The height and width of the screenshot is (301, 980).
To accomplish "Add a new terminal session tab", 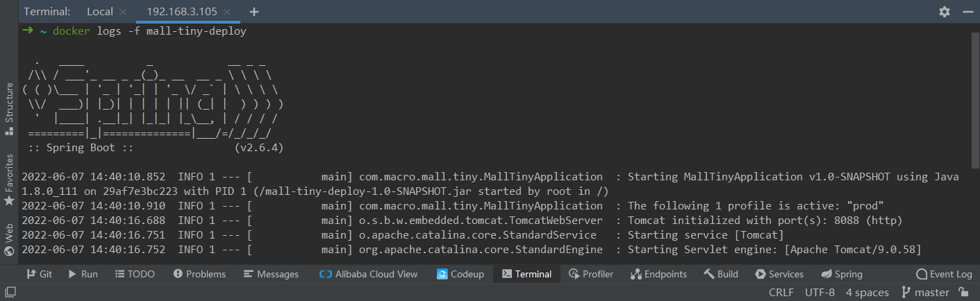I will [x=254, y=12].
